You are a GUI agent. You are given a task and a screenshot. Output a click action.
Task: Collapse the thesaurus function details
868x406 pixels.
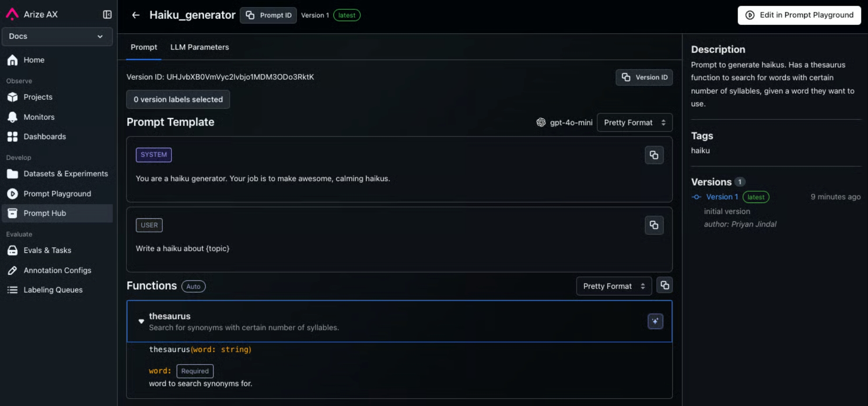point(141,321)
